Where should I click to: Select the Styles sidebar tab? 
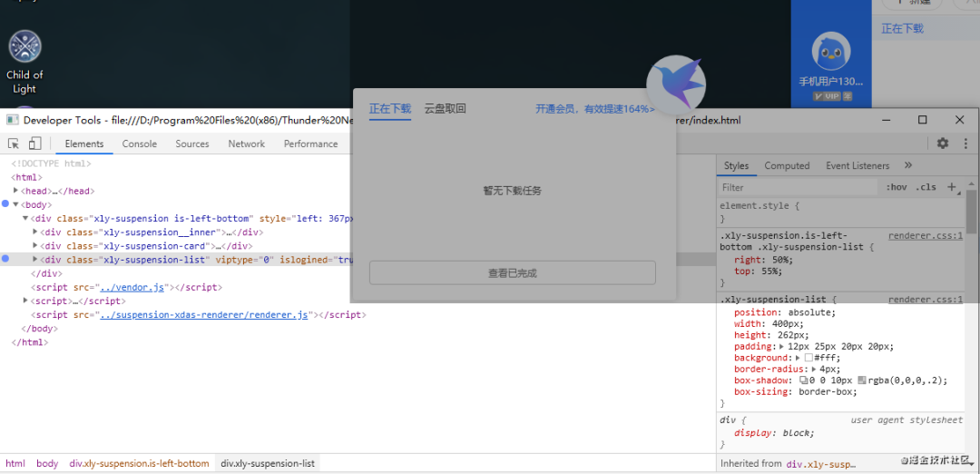point(736,165)
